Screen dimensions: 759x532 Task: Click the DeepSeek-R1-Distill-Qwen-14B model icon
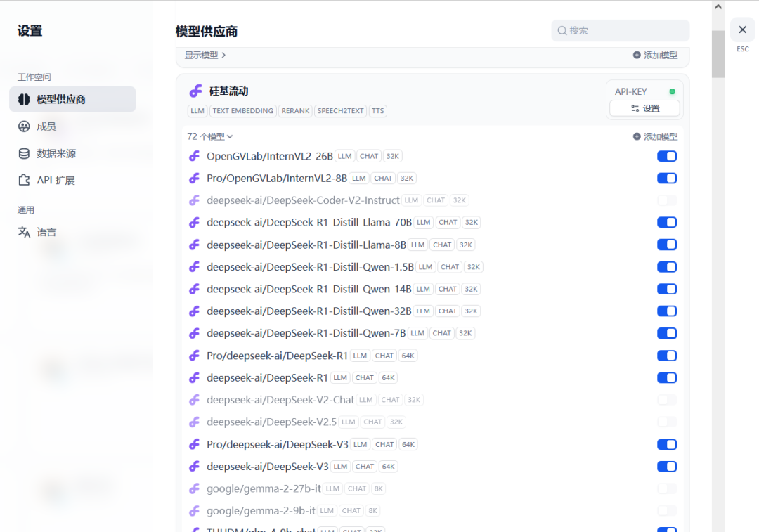194,289
